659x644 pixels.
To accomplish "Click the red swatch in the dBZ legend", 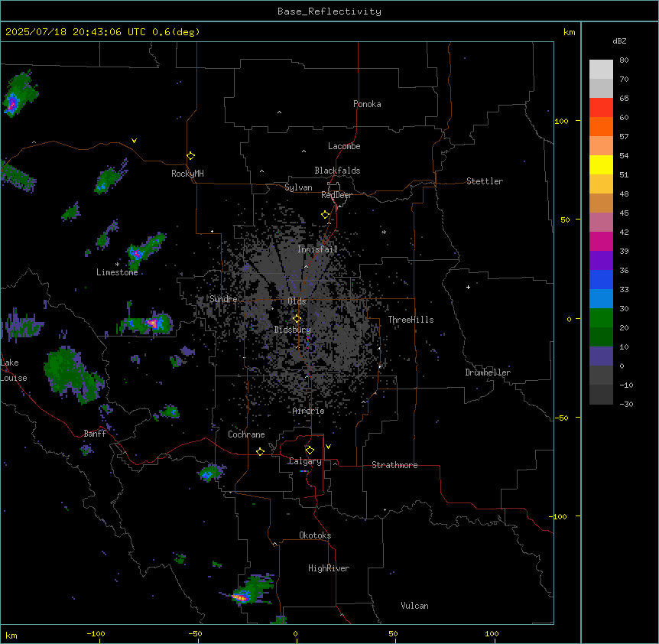I will 601,108.
